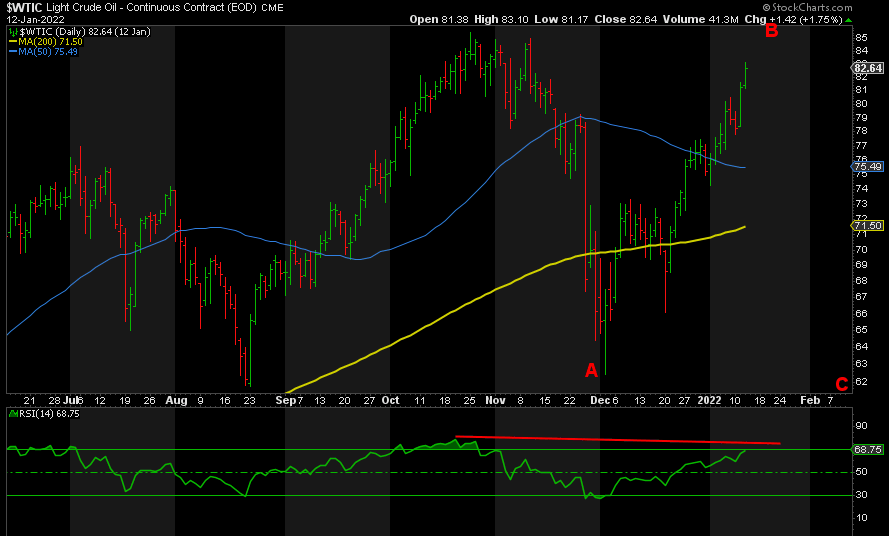
Task: Click the last green price bar for 12 Jan
Action: coord(746,75)
